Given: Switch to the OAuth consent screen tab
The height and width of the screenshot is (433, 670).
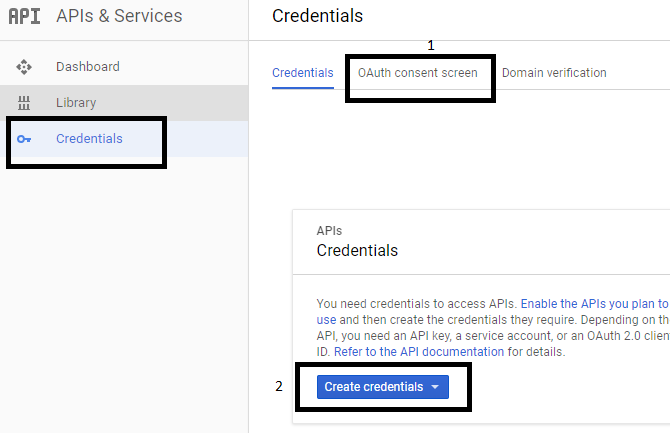Looking at the screenshot, I should 418,73.
